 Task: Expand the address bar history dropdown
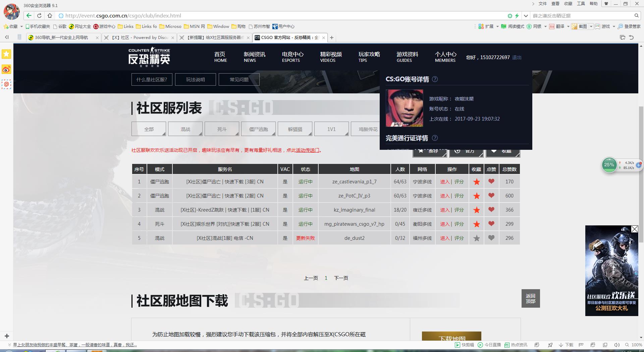(x=526, y=15)
